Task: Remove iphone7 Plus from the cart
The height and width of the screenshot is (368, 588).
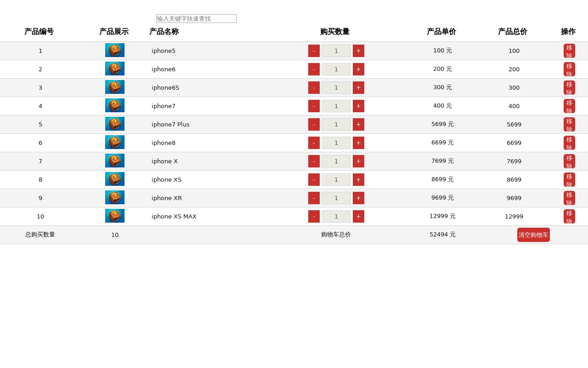Action: coord(569,124)
